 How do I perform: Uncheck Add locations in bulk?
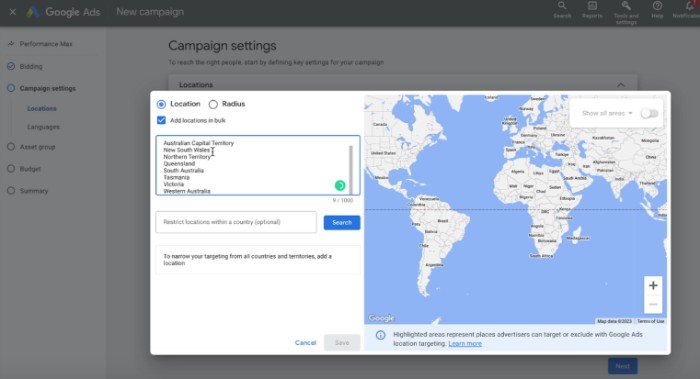161,120
